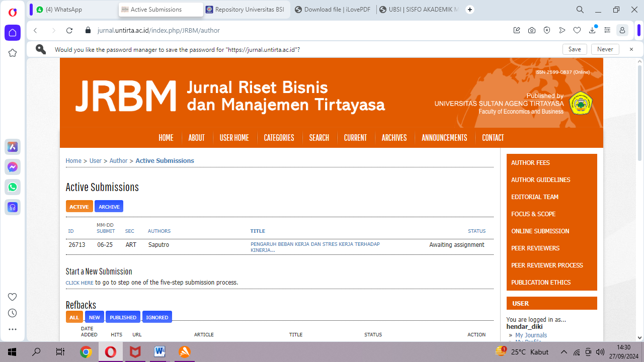Click the Home breadcrumb link
644x362 pixels.
pos(73,161)
